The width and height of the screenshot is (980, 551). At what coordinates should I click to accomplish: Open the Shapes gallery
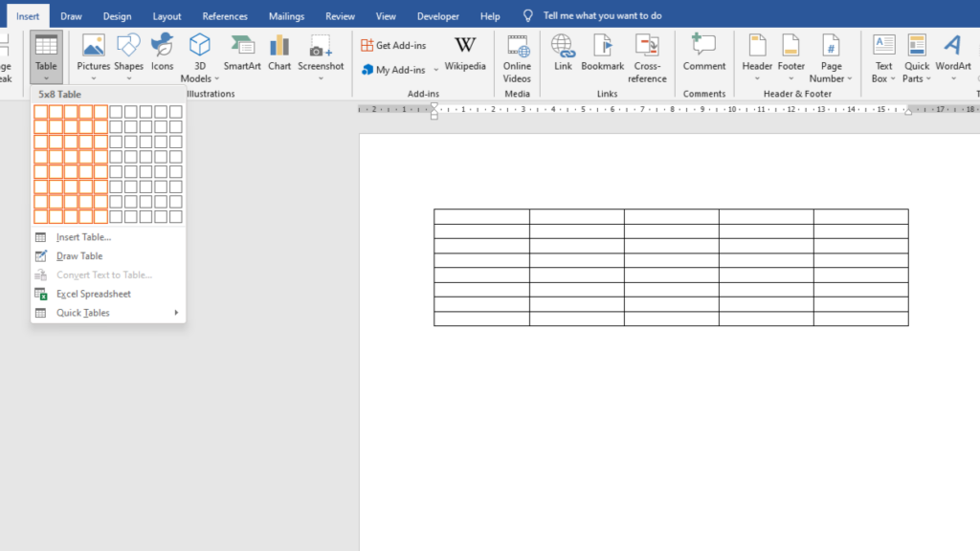pyautogui.click(x=129, y=57)
